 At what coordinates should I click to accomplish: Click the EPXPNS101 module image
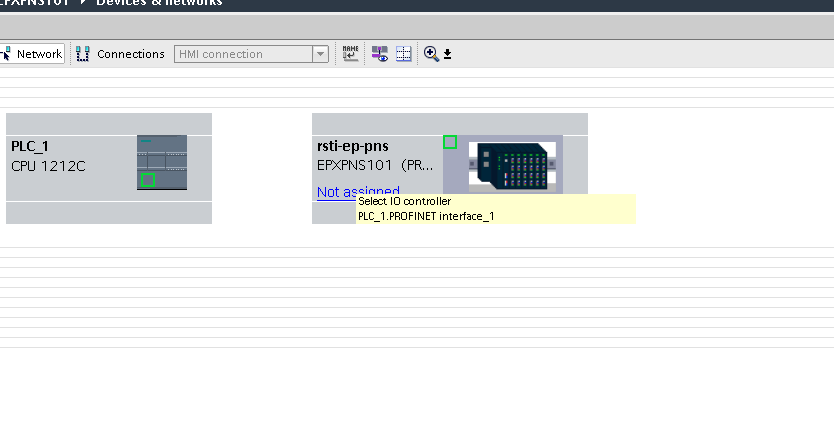pyautogui.click(x=512, y=165)
